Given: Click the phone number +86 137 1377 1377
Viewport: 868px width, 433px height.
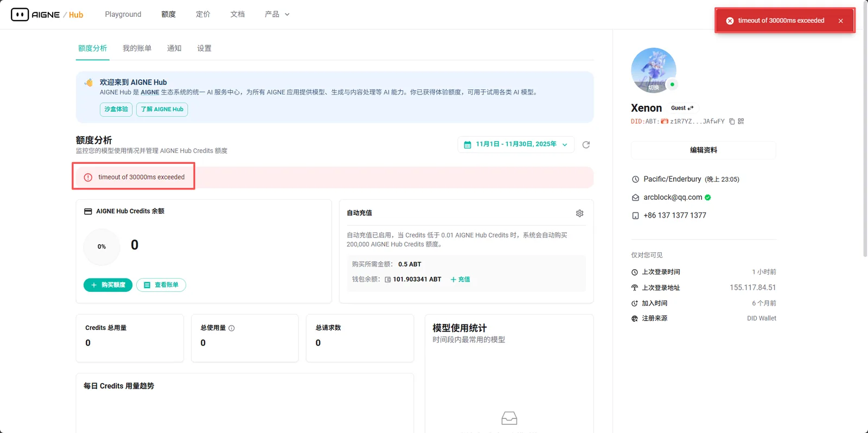Looking at the screenshot, I should (675, 215).
